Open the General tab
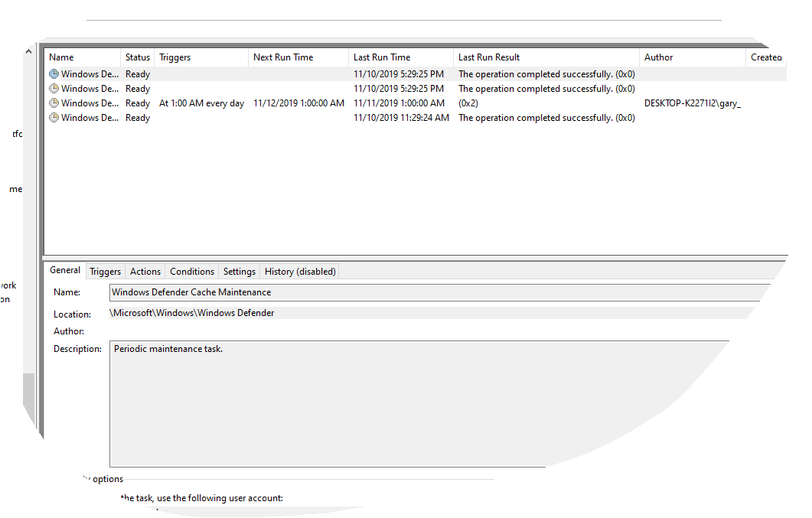812x518 pixels. 65,270
